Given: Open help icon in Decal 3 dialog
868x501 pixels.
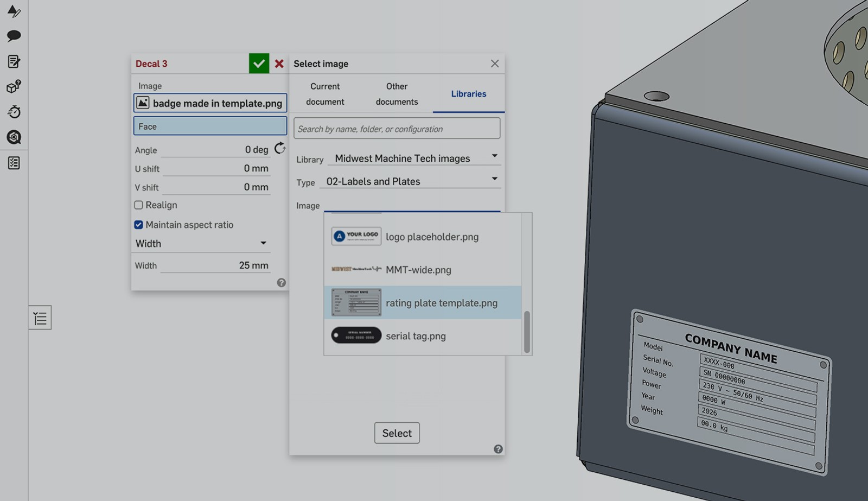Looking at the screenshot, I should point(282,282).
